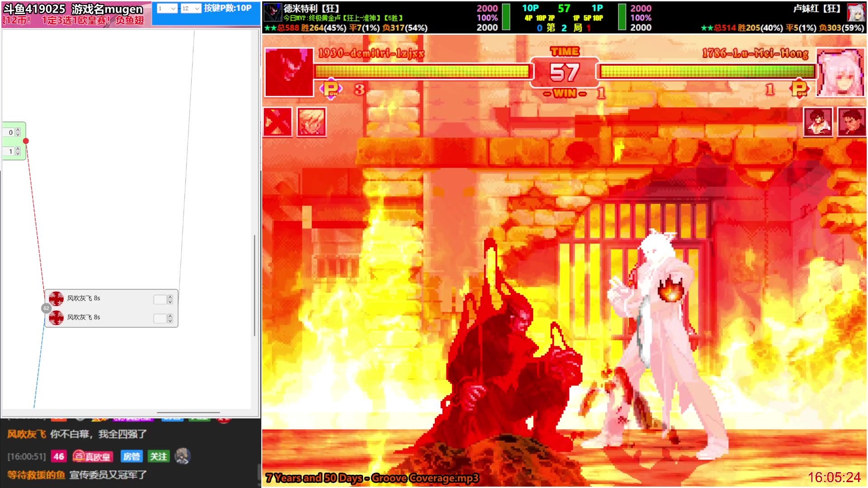Decrement score of first 风吹灰飞 row
Viewport: 868px width, 488px height.
tap(170, 302)
